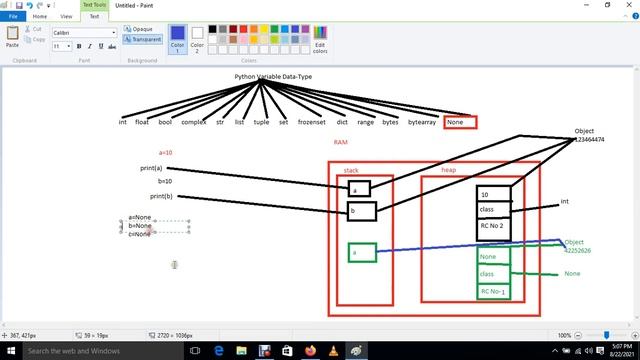Click the 'Python Variable Data-Type' text on canvas
Image resolution: width=640 pixels, height=360 pixels.
(x=273, y=76)
